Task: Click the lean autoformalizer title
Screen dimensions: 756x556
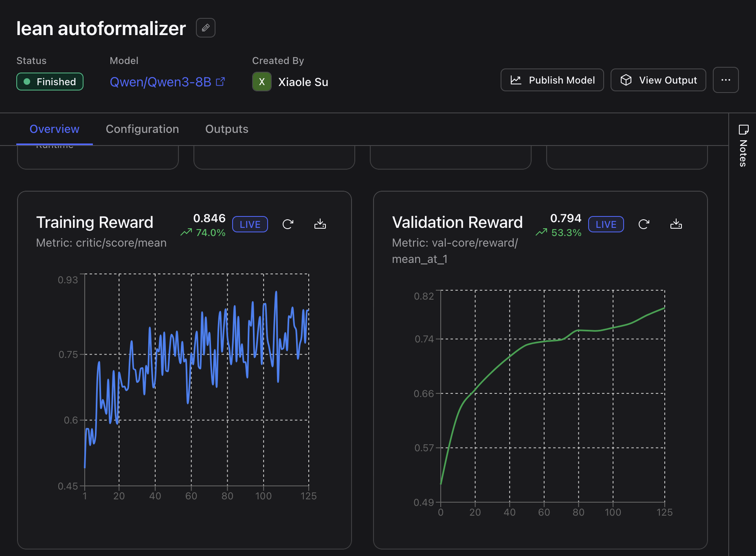Action: [x=101, y=29]
